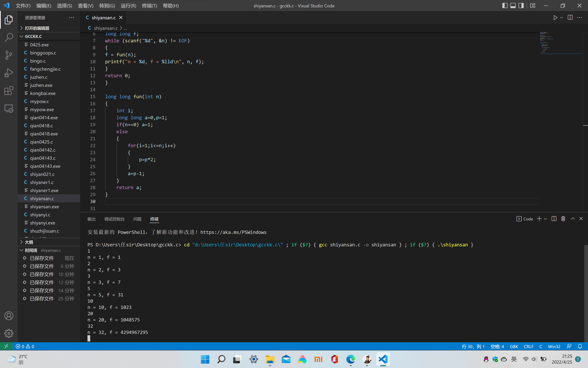The width and height of the screenshot is (588, 368).
Task: Open Source Control view
Action: [x=9, y=55]
